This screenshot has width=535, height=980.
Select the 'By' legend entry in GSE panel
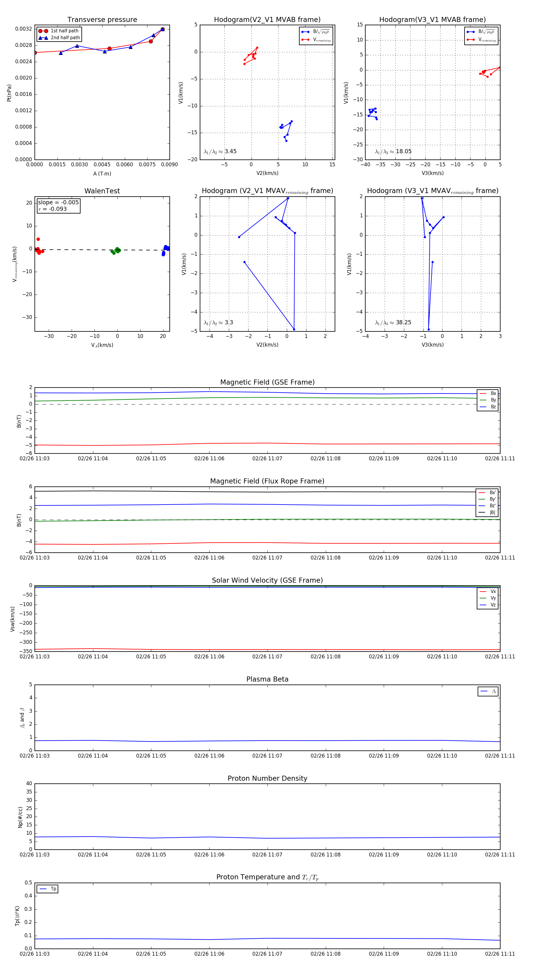(488, 400)
